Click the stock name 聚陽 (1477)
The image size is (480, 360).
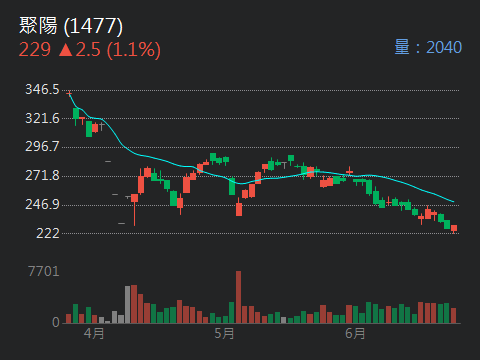pos(71,26)
